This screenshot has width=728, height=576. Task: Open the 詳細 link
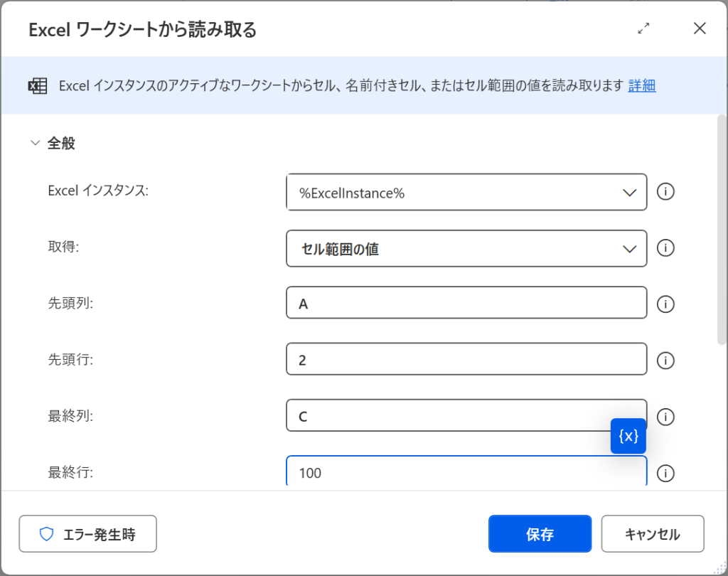[x=642, y=85]
